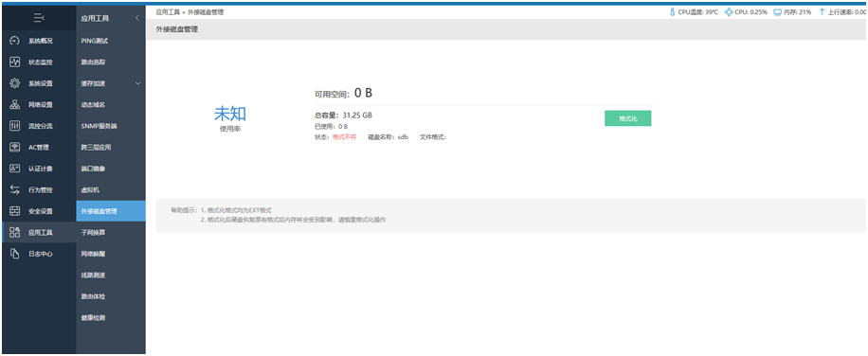Click the 外接磁盘管理 page title header
This screenshot has width=868, height=356.
click(x=177, y=30)
